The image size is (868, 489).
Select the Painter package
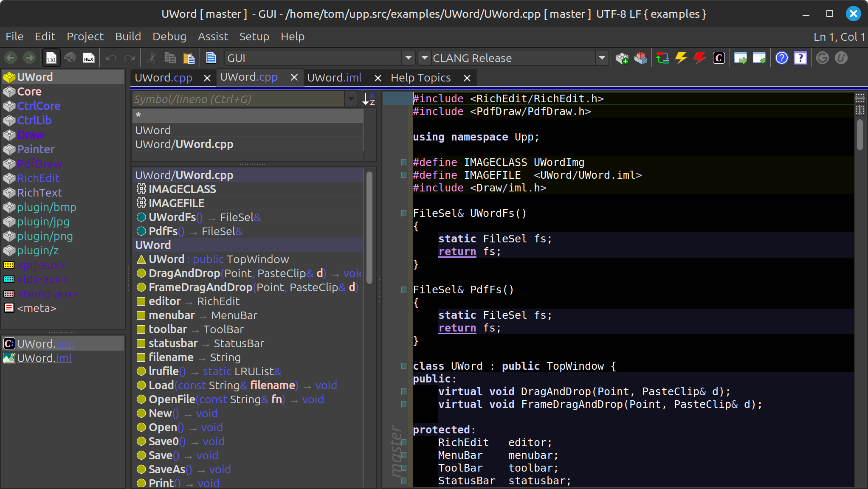point(63,149)
